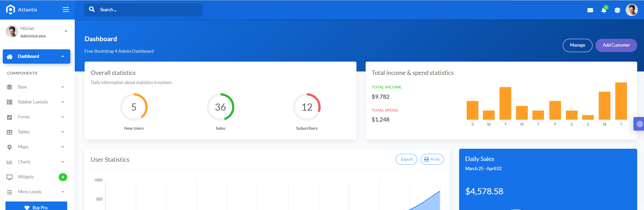The height and width of the screenshot is (210, 644).
Task: Export the User Statistics data
Action: coord(406,159)
